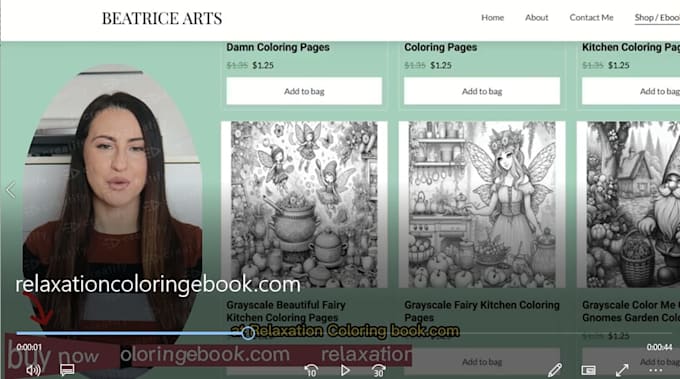Open the gnome garden coloring thumbnail
The image size is (680, 379).
628,204
